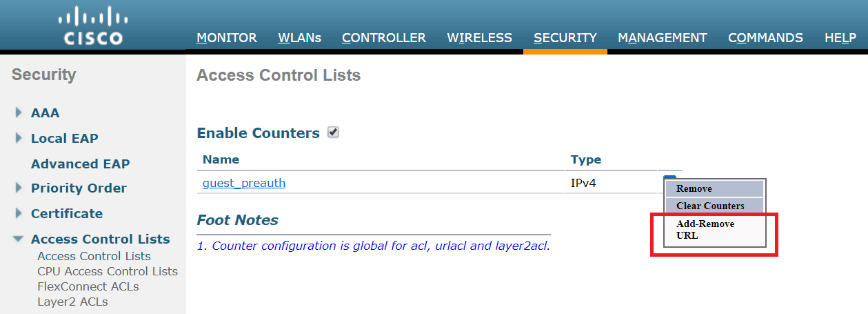This screenshot has height=314, width=868.
Task: Expand the Certificate section arrow
Action: [19, 213]
